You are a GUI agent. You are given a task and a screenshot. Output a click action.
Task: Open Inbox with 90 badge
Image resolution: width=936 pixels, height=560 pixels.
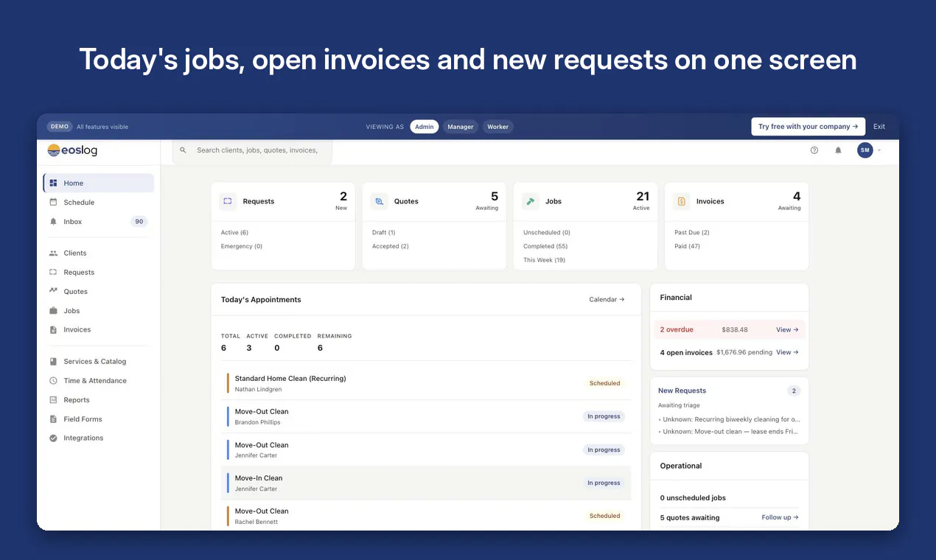click(99, 221)
